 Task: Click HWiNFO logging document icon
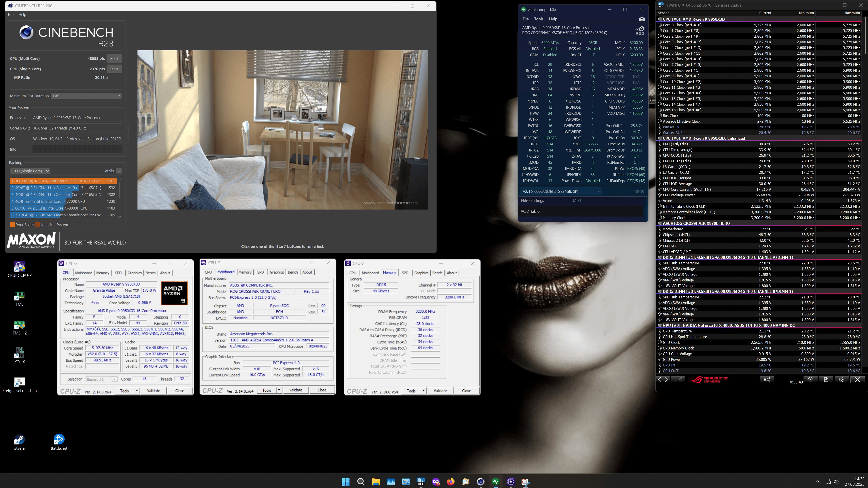tap(826, 380)
